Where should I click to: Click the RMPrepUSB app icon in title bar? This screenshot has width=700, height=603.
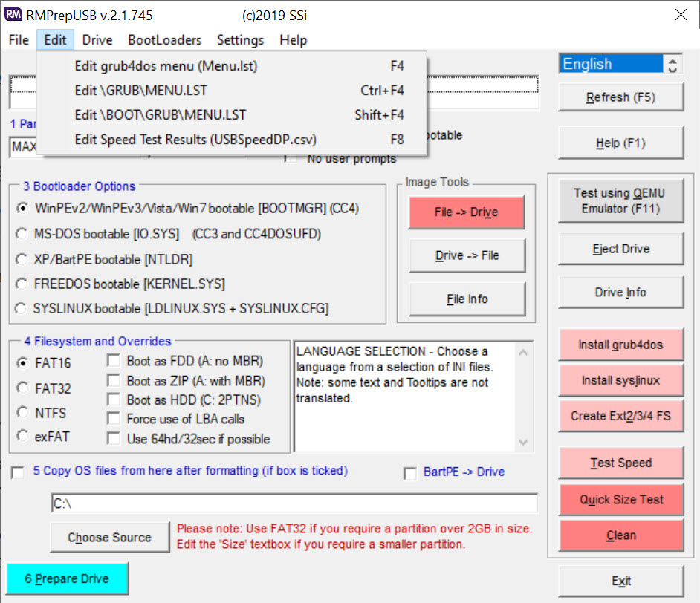pos(13,14)
